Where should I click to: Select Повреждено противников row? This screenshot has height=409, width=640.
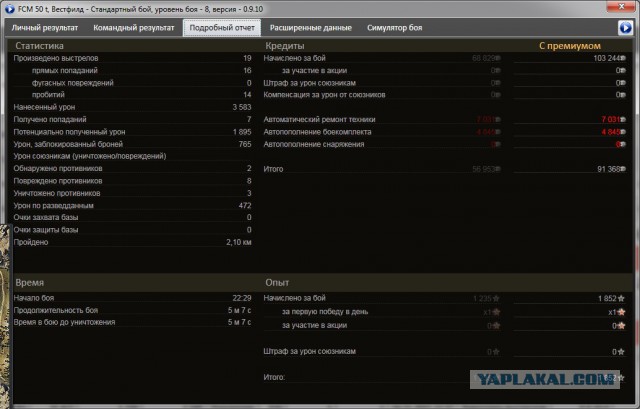click(132, 181)
